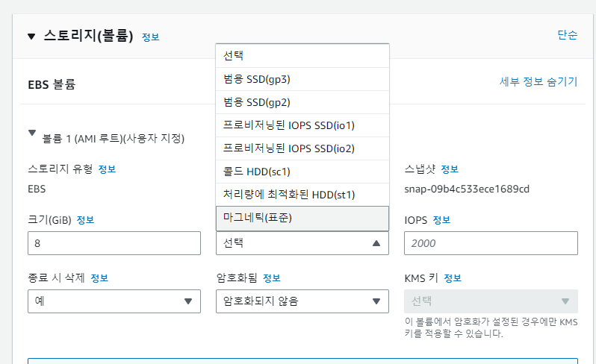This screenshot has height=364, width=596.
Task: Close the volume type dropdown arrow
Action: click(376, 243)
